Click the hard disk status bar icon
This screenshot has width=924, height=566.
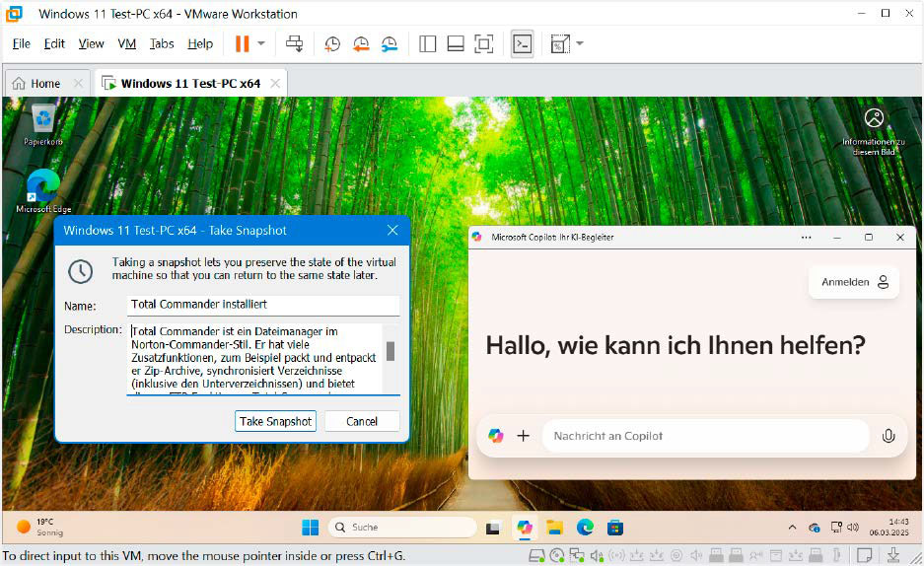point(536,555)
